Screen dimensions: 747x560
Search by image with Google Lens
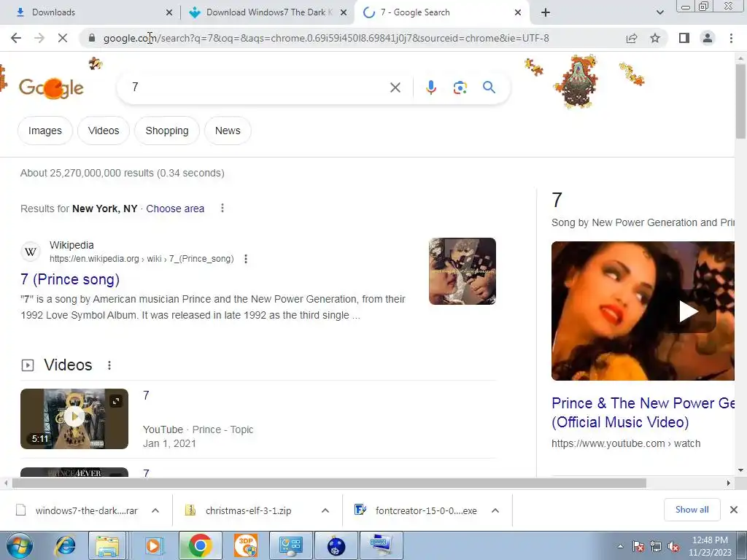click(460, 87)
